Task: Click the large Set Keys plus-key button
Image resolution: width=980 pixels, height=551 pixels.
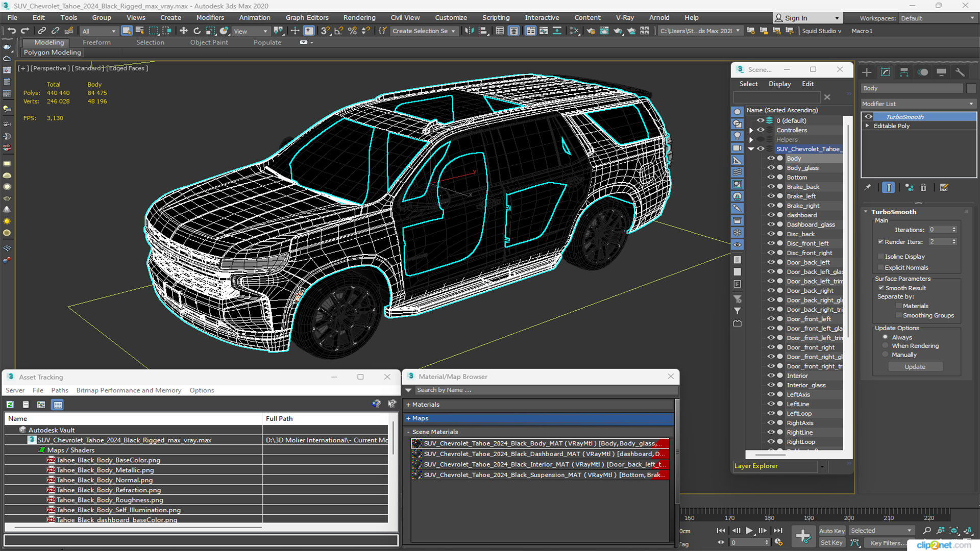Action: click(803, 536)
